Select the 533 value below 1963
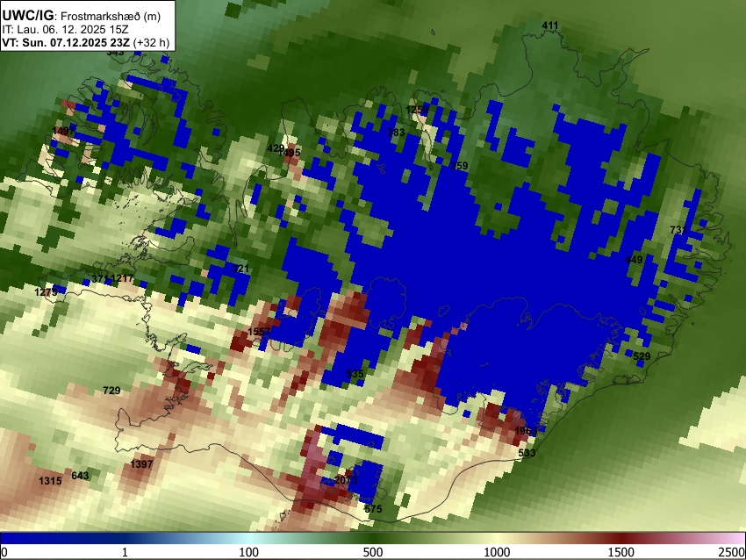This screenshot has height=560, width=746. point(527,453)
